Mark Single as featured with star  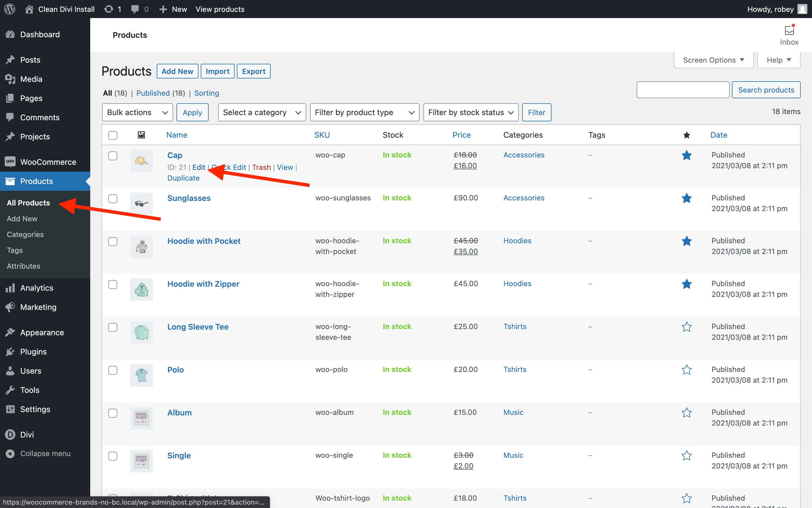(687, 456)
